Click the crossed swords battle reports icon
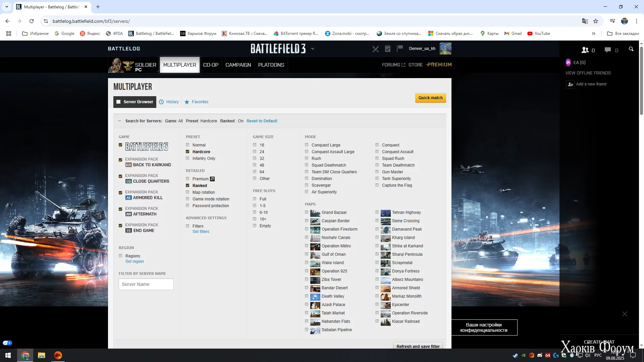Screen dimensions: 644x362 click(376, 49)
